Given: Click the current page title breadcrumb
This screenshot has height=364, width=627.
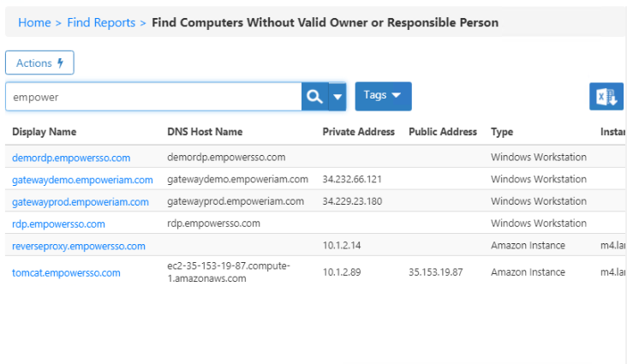Looking at the screenshot, I should coord(325,22).
